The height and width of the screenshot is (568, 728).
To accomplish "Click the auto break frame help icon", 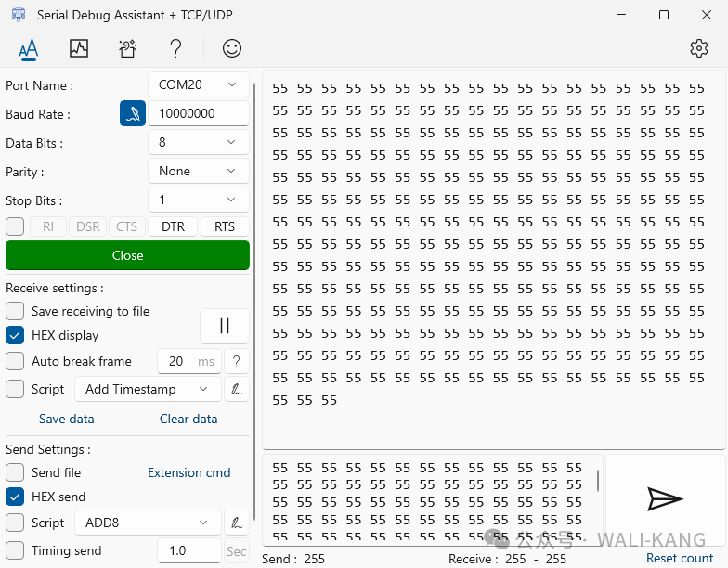I will click(x=236, y=361).
